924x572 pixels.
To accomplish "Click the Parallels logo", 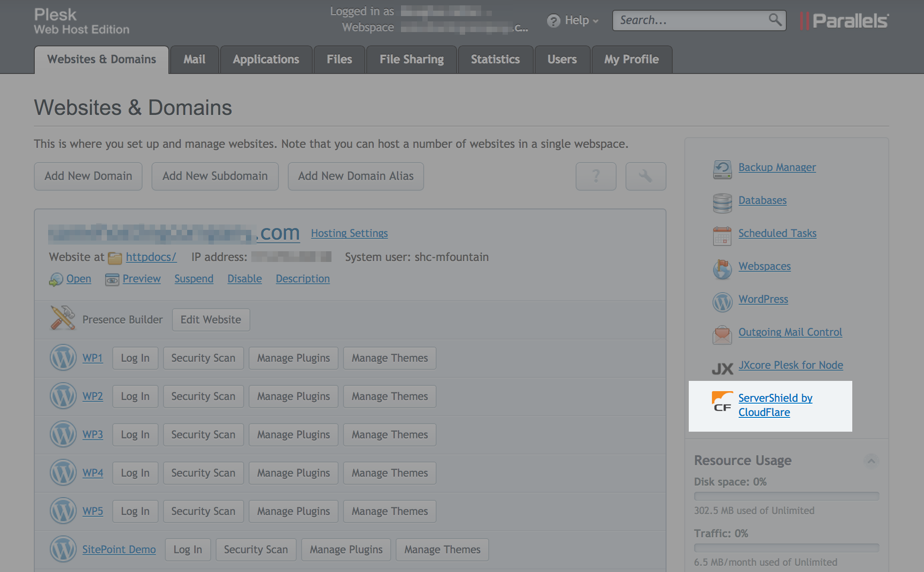I will coord(844,21).
